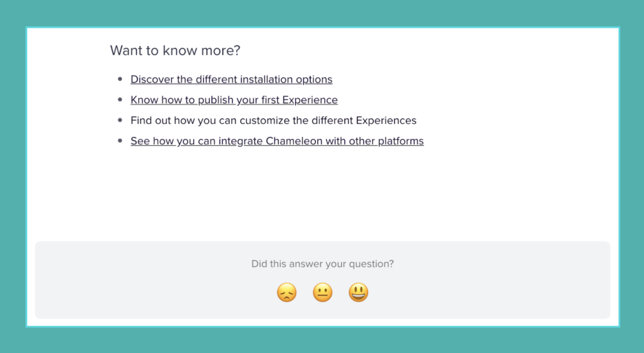Click the empty white area below the list

coord(322,193)
